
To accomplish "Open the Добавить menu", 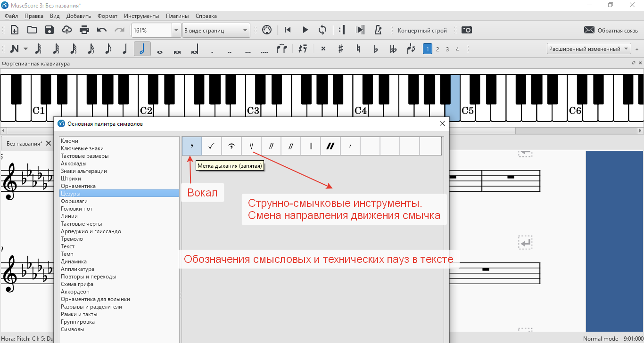I will coord(79,16).
